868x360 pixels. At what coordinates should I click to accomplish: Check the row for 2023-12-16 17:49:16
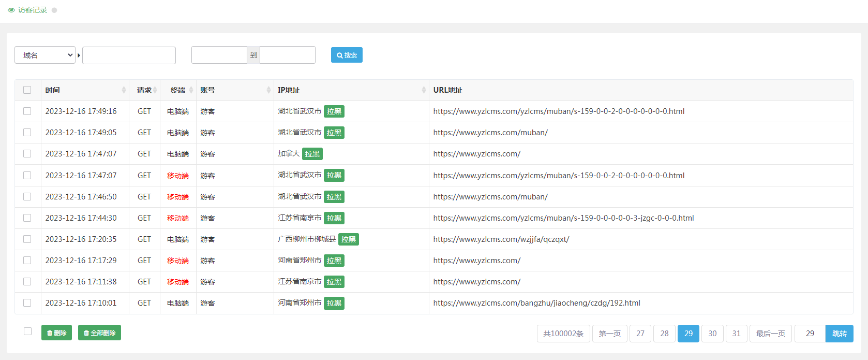(27, 111)
